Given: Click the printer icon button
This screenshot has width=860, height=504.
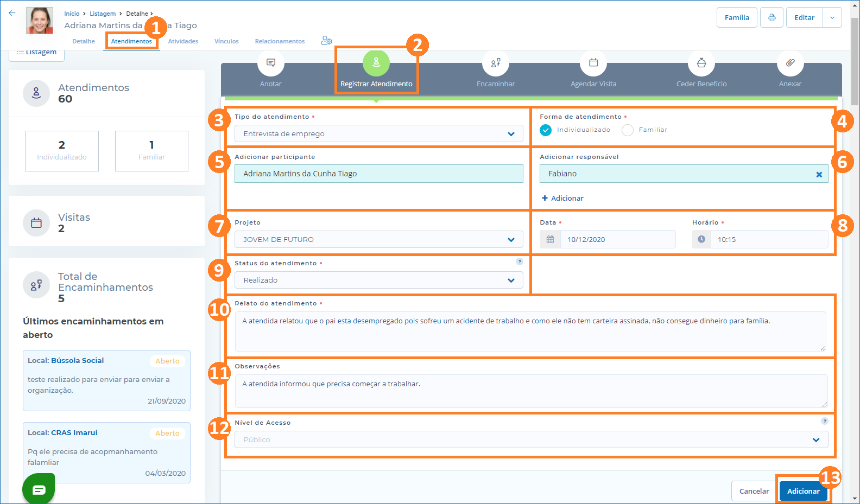Looking at the screenshot, I should [x=772, y=17].
